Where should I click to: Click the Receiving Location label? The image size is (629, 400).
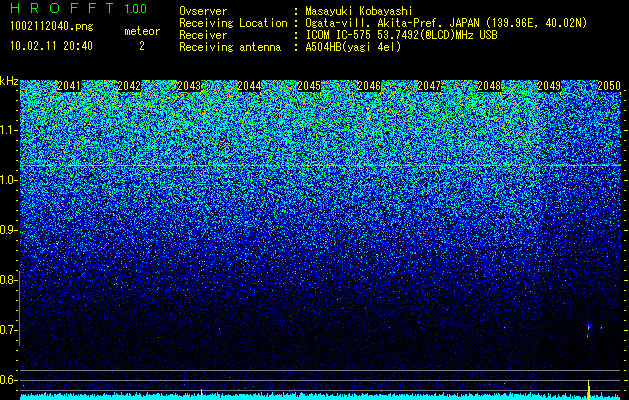233,23
